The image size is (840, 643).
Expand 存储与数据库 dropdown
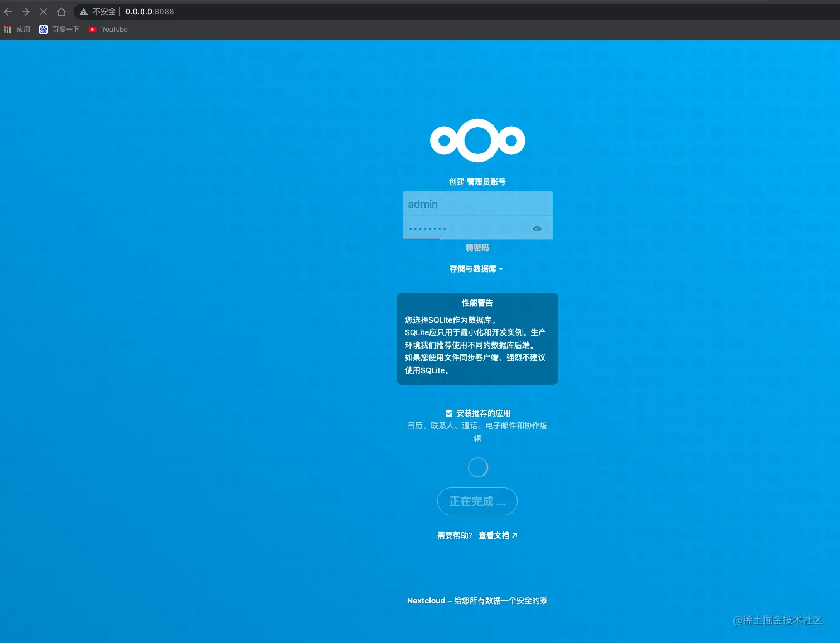pyautogui.click(x=476, y=269)
